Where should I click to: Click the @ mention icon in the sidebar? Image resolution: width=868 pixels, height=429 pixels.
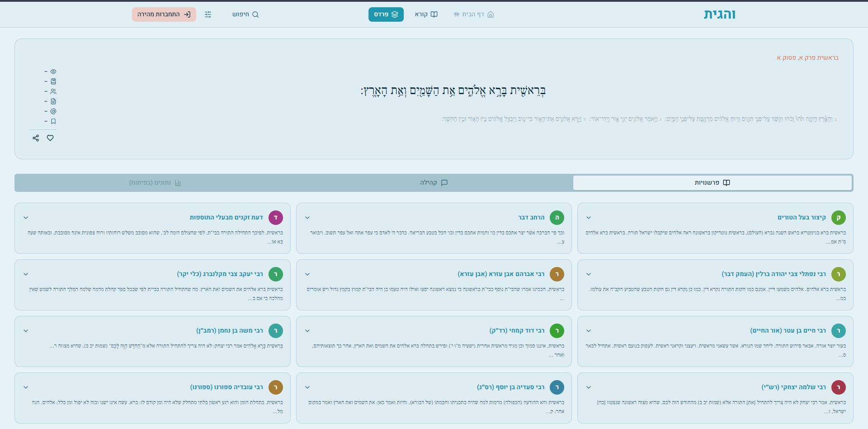pyautogui.click(x=53, y=111)
